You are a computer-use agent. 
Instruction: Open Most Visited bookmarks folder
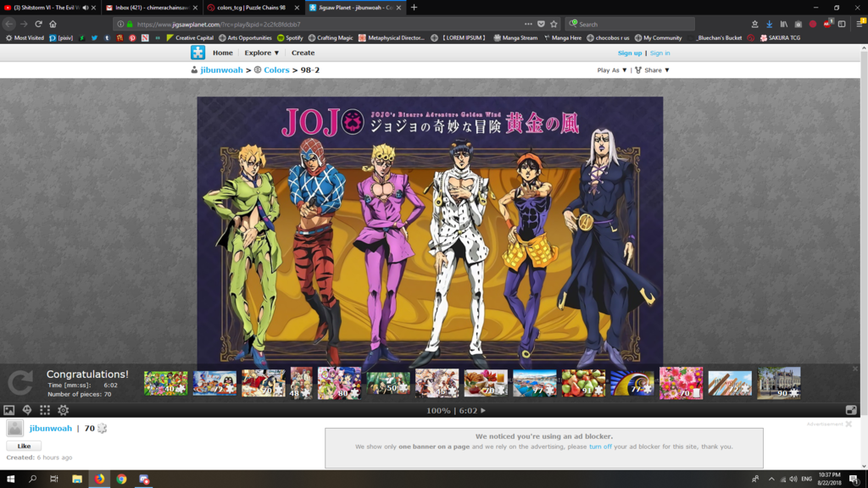(25, 37)
